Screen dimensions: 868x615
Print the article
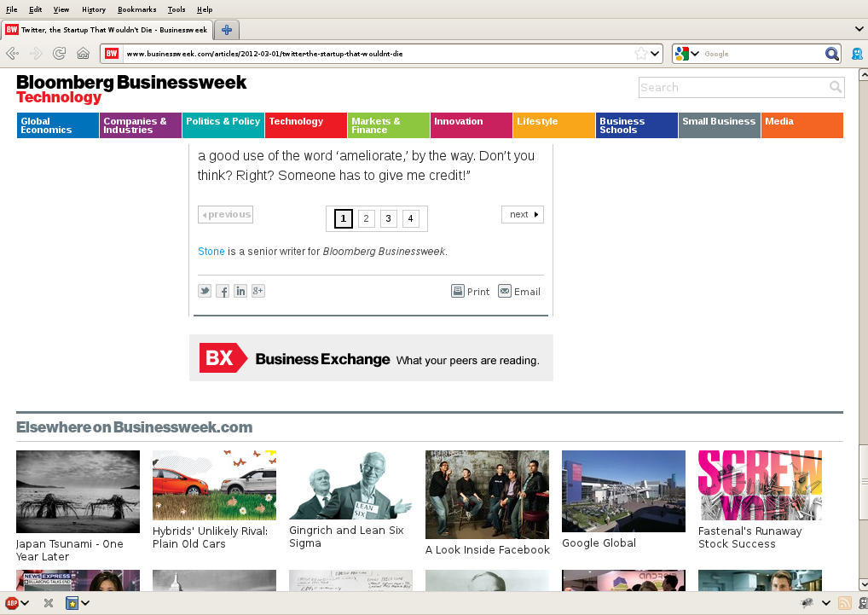tap(470, 291)
